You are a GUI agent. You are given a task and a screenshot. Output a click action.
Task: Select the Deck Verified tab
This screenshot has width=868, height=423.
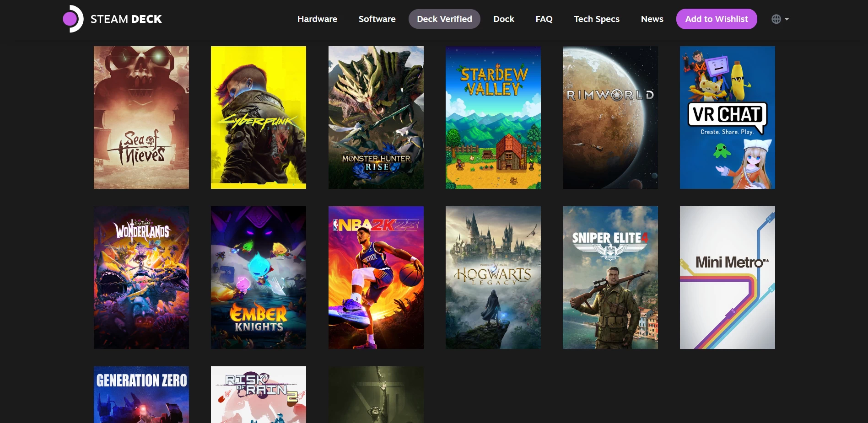click(444, 19)
